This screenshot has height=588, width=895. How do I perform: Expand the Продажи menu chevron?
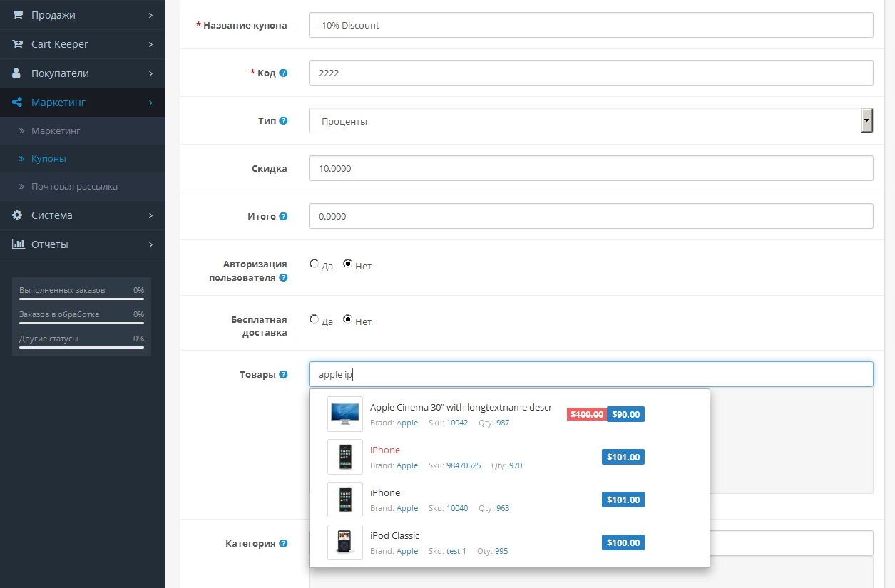tap(150, 15)
